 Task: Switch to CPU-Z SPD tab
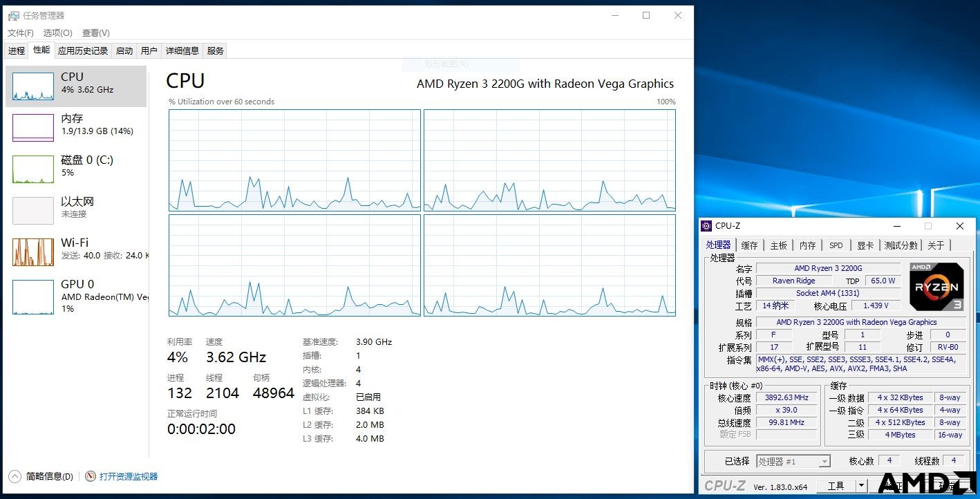click(x=836, y=245)
